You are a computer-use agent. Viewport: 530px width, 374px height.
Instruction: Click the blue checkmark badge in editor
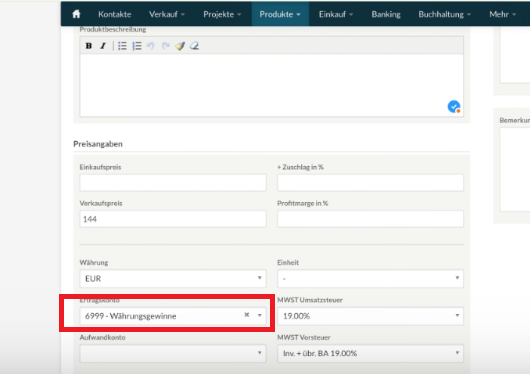click(454, 107)
